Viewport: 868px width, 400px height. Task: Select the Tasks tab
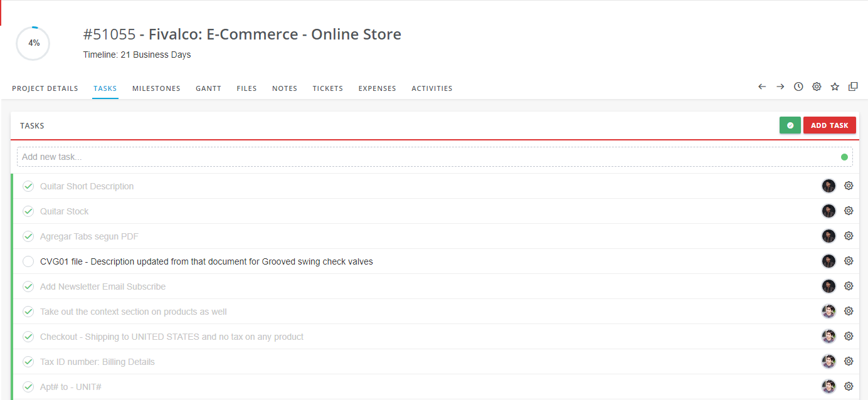click(x=105, y=88)
